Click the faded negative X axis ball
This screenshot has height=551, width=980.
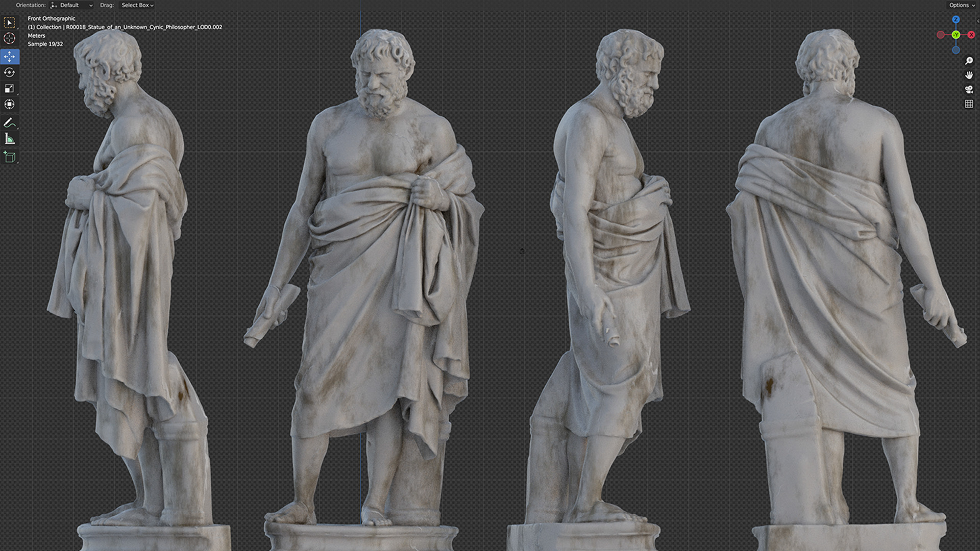(x=941, y=35)
